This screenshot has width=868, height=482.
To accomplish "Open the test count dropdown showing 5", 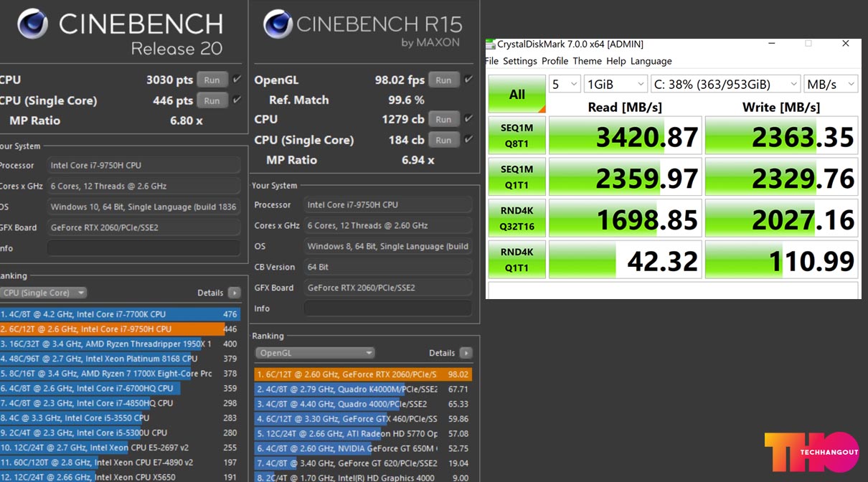I will click(565, 84).
